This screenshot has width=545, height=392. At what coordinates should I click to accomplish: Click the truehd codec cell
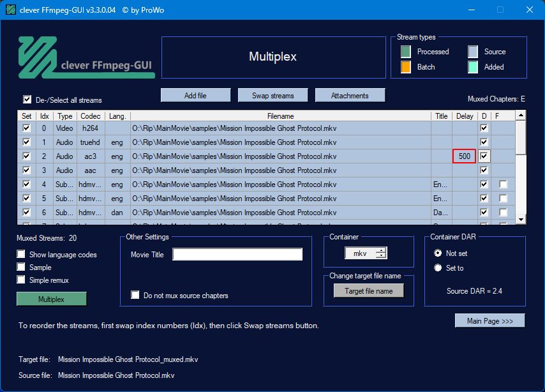(91, 142)
